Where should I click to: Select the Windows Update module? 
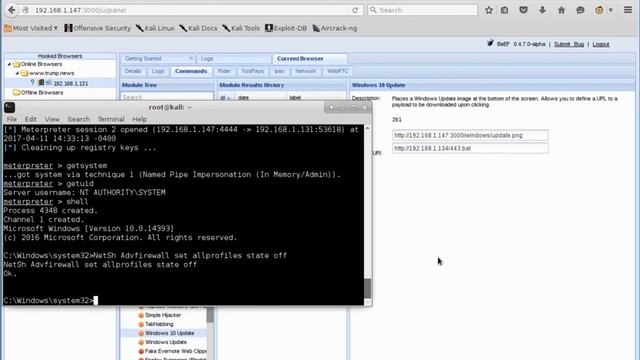tap(166, 342)
